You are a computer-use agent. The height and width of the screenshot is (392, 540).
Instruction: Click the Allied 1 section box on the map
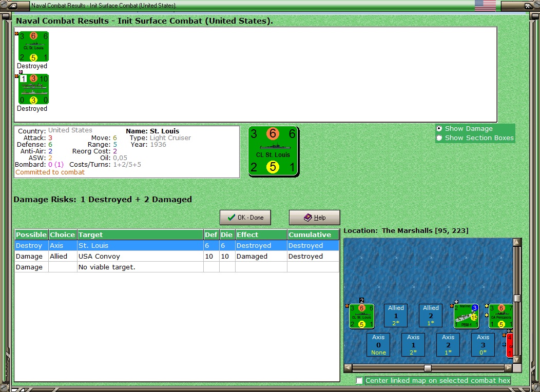point(396,315)
